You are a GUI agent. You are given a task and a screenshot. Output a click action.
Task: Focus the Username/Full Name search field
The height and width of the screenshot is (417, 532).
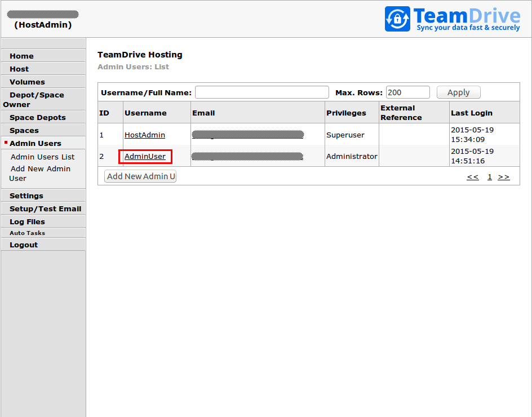[262, 92]
